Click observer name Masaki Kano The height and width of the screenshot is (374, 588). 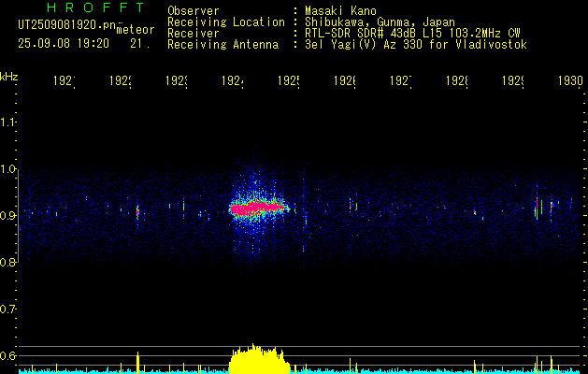[341, 11]
